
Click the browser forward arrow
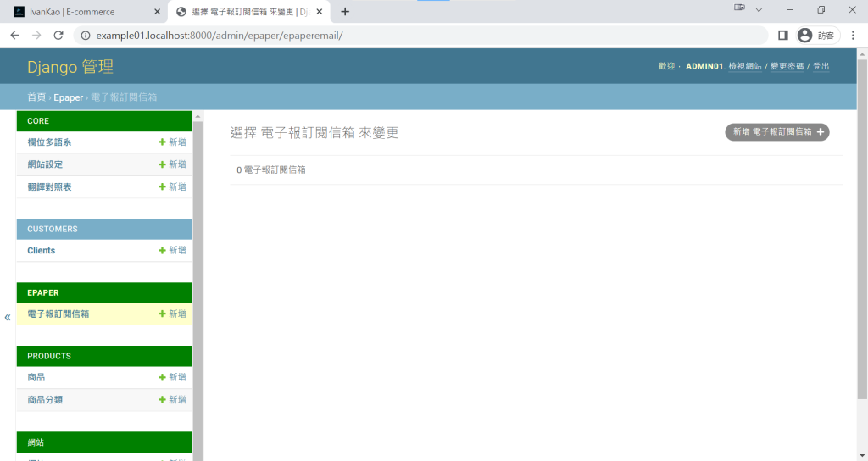[x=36, y=36]
